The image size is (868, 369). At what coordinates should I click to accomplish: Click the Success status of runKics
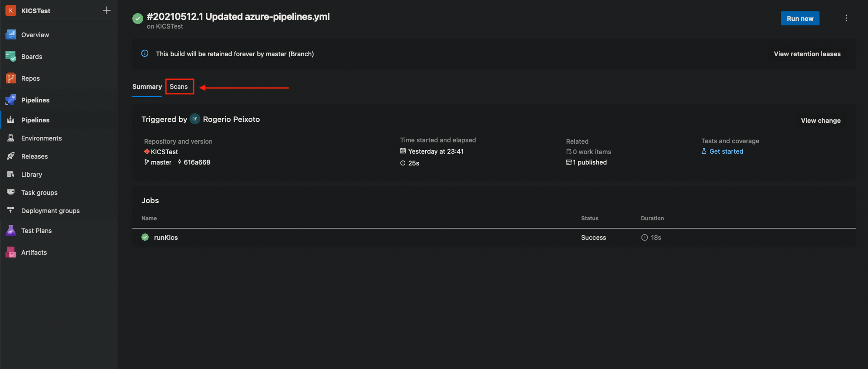click(593, 238)
